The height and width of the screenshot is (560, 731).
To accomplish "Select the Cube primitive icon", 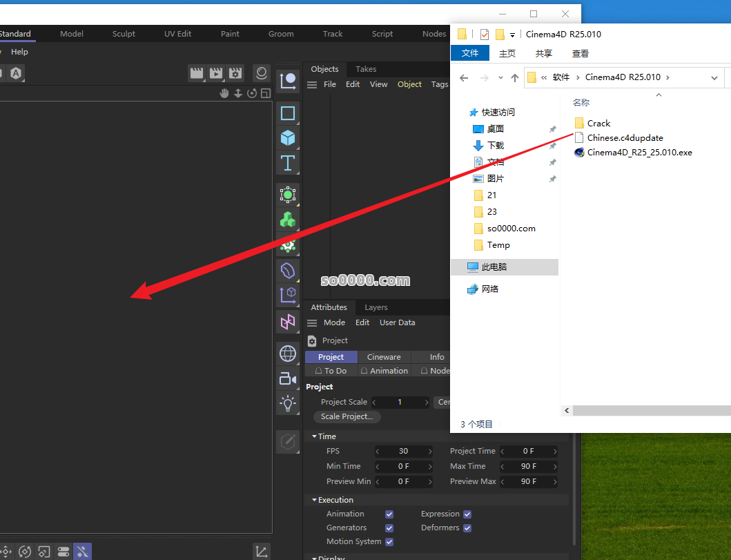I will coord(288,138).
